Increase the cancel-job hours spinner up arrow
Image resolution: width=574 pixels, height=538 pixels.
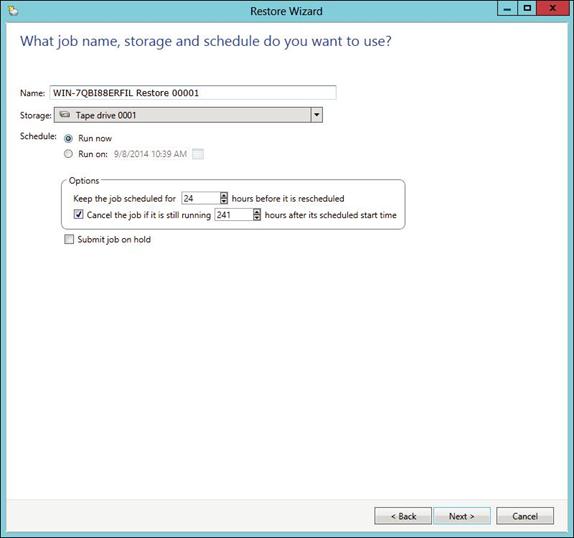click(257, 212)
